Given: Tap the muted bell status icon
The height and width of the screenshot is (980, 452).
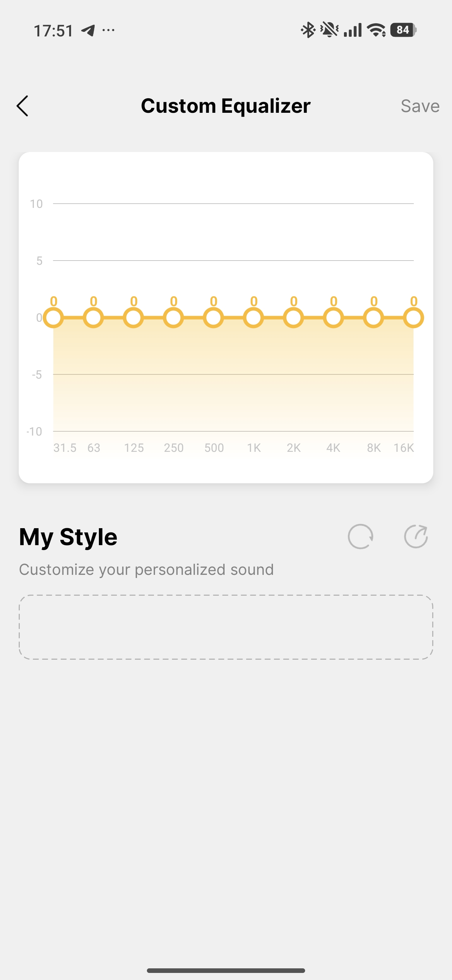Looking at the screenshot, I should point(329,30).
